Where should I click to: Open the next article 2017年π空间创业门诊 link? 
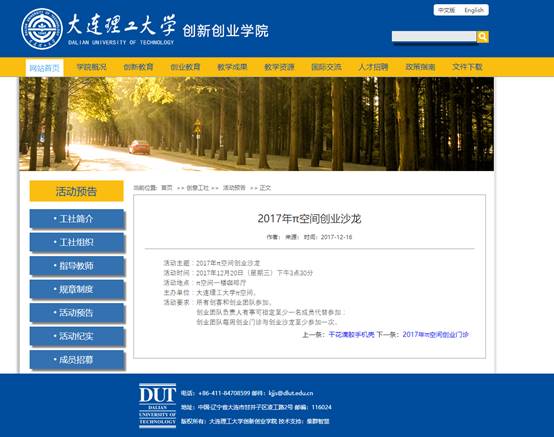tap(436, 335)
